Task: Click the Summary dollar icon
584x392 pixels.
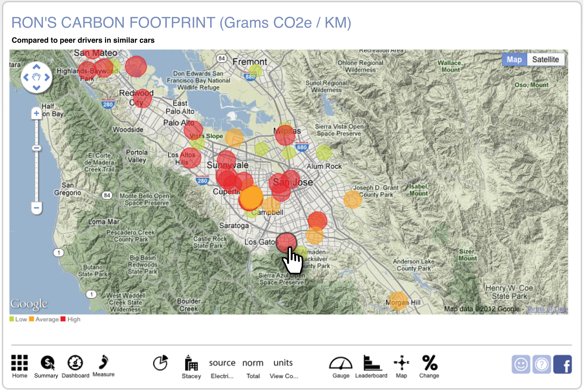Action: 47,363
